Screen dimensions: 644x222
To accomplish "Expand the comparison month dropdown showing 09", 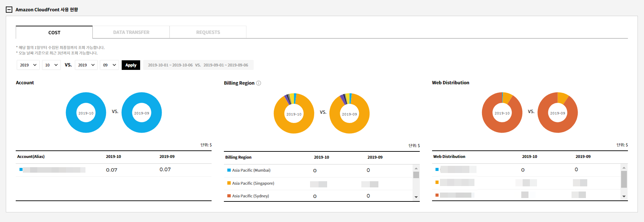I will point(109,65).
